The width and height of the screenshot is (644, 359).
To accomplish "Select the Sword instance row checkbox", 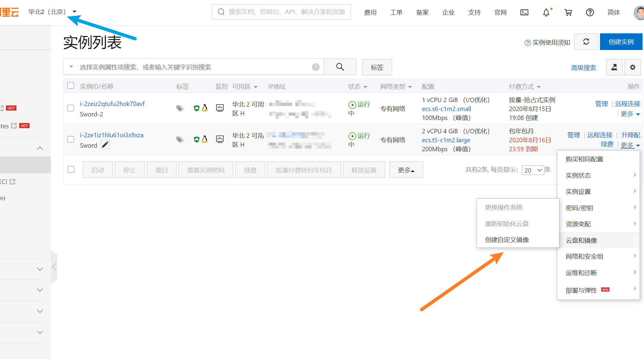I will [71, 139].
